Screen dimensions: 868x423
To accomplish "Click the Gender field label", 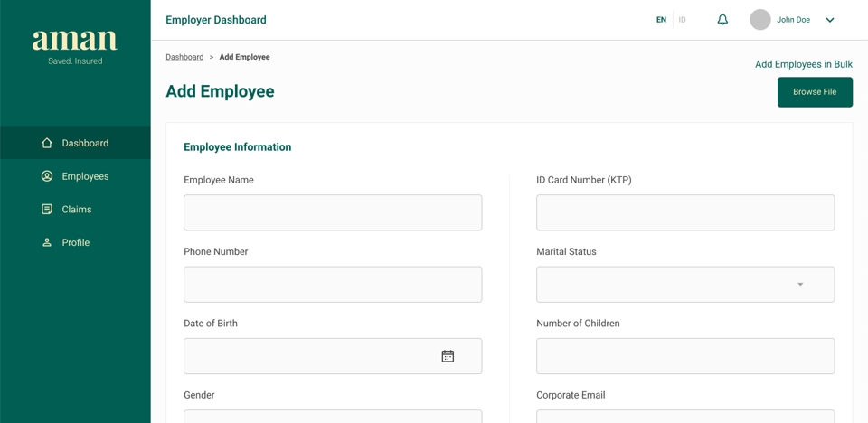I will (x=199, y=395).
